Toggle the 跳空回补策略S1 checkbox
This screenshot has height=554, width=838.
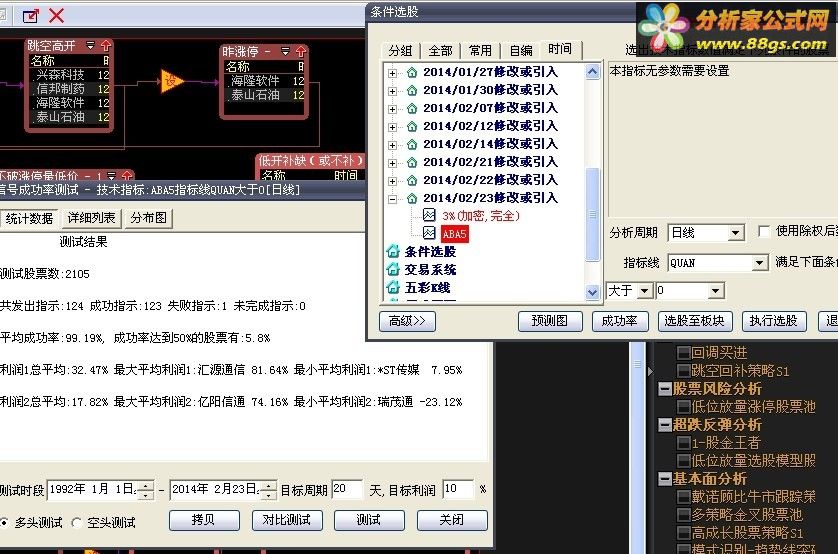click(684, 371)
